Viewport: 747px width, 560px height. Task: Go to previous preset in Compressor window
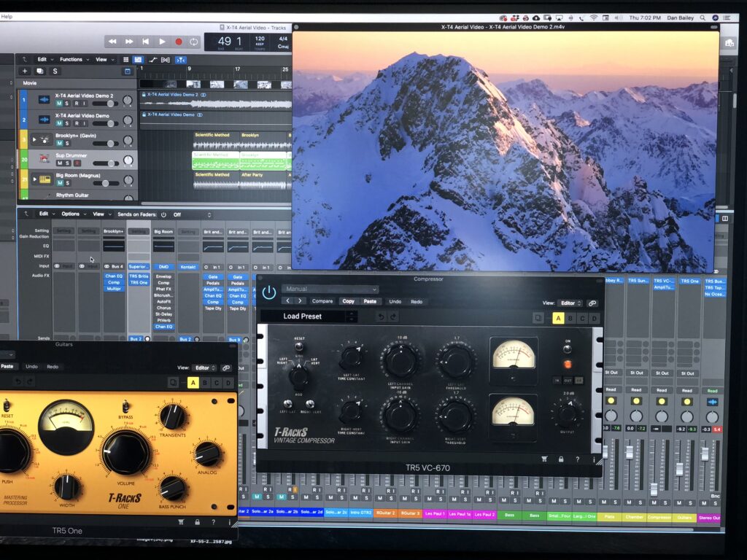click(287, 301)
